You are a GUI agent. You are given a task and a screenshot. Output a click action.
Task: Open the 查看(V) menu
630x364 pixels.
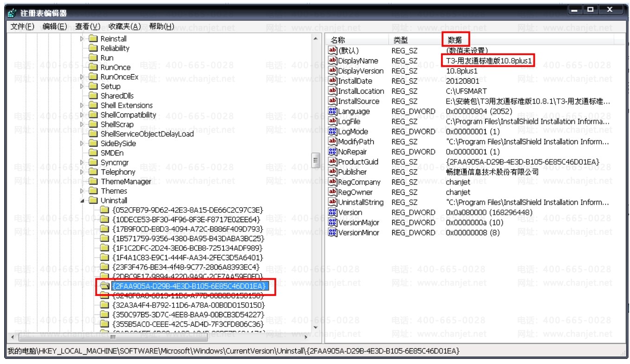coord(88,26)
